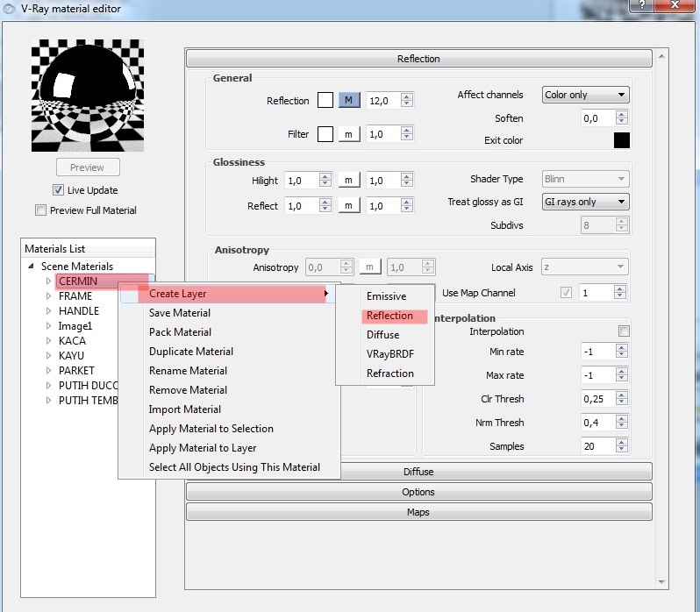
Task: Click the window help question mark button
Action: [641, 5]
